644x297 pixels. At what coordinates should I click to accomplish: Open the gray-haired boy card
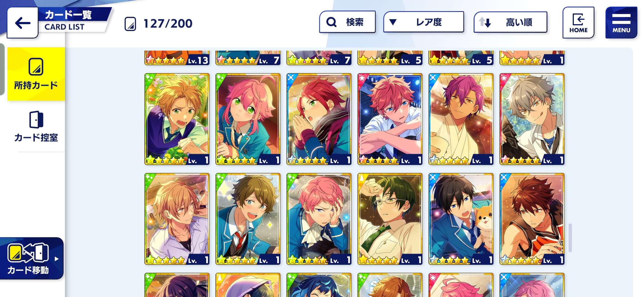point(532,119)
